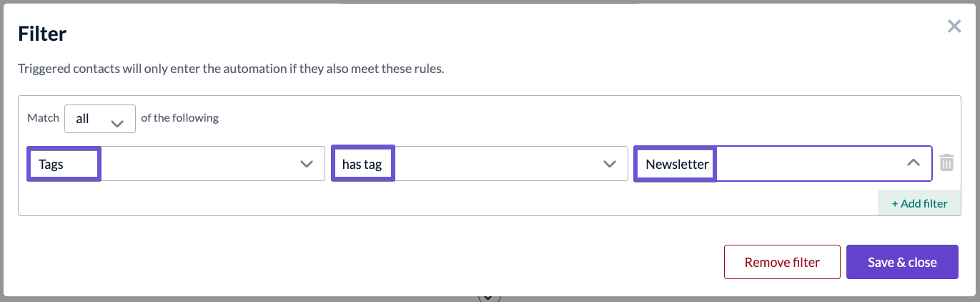Screen dimensions: 980x302
Task: Click the "of the following" label
Action: point(179,118)
